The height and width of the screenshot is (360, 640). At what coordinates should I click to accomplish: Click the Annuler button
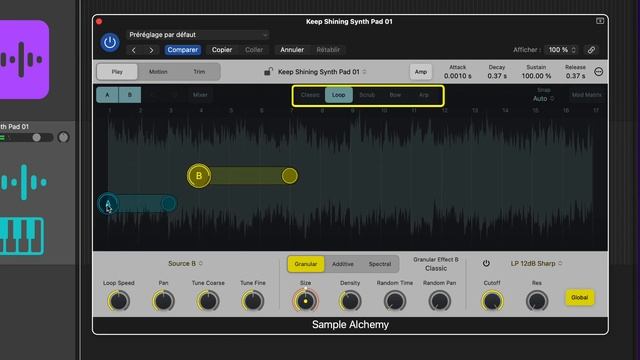pyautogui.click(x=292, y=50)
